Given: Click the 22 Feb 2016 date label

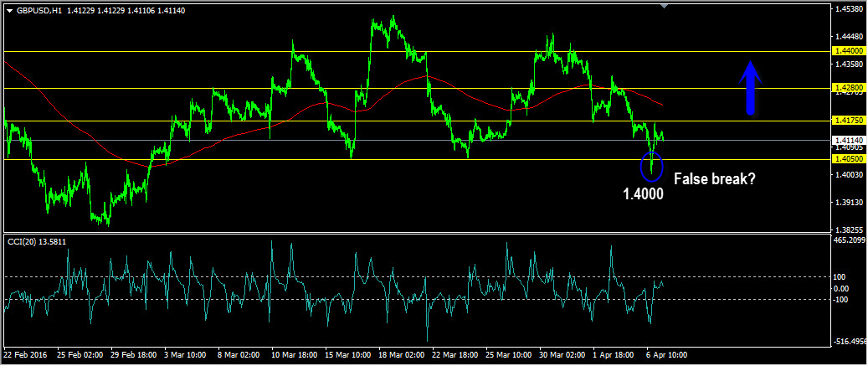Looking at the screenshot, I should coord(27,355).
